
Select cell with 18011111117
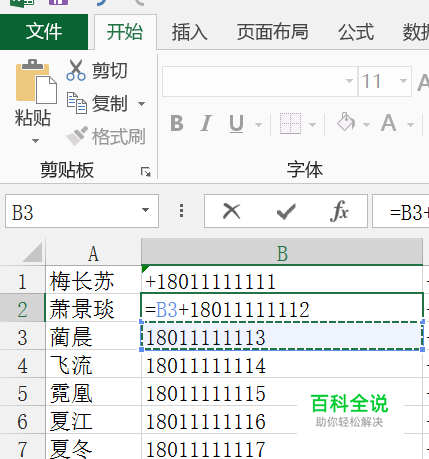[282, 448]
